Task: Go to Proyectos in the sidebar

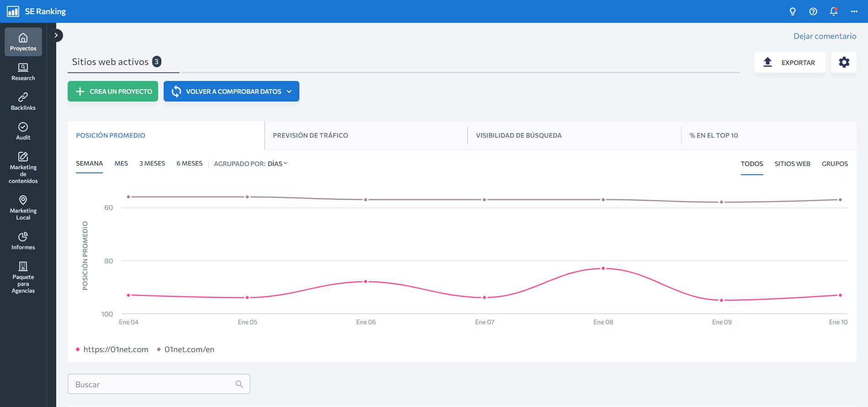Action: [23, 42]
